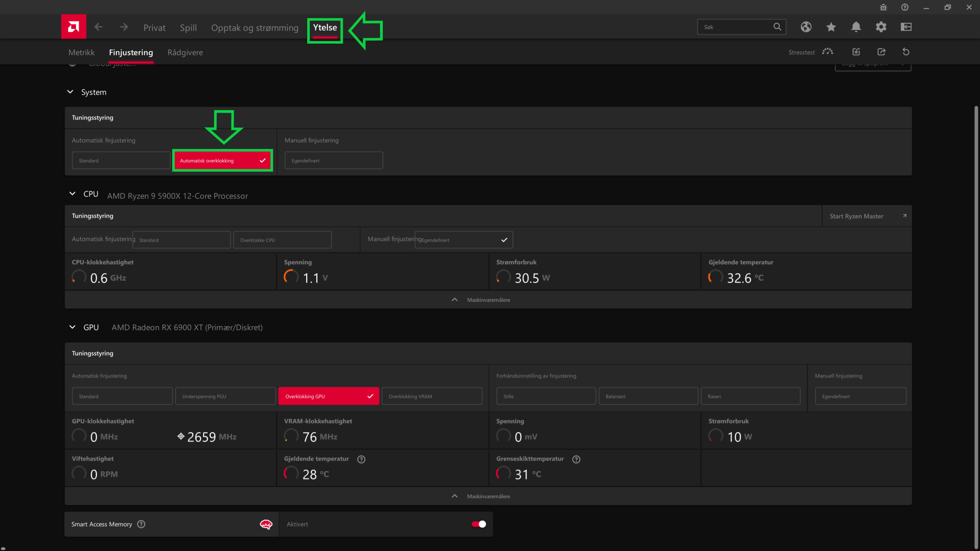Switch to Rådgivere sub-tab
Viewport: 980px width, 551px height.
[x=185, y=52]
